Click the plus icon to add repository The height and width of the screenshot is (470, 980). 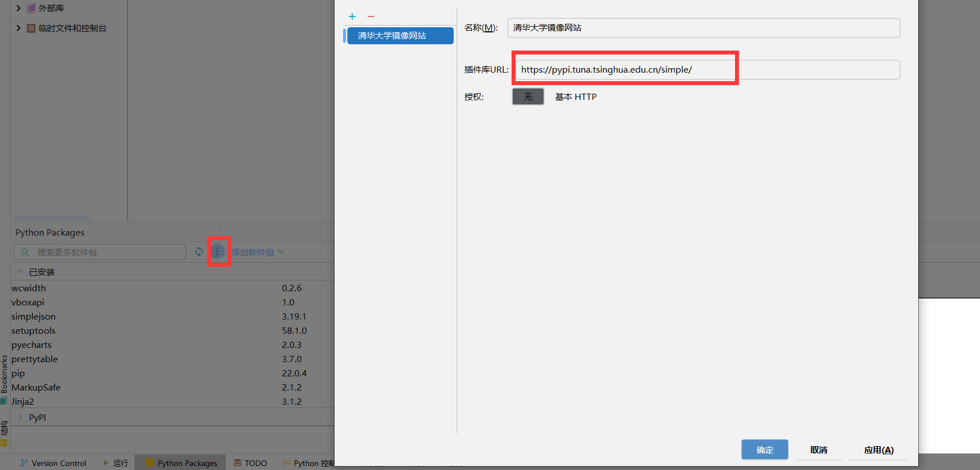pos(352,16)
